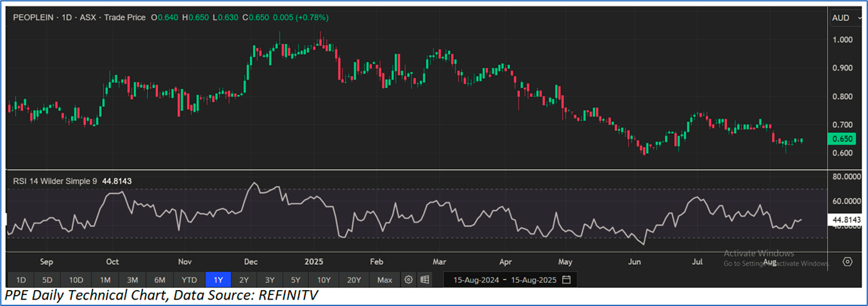Set chart range to 5Y

[x=295, y=280]
